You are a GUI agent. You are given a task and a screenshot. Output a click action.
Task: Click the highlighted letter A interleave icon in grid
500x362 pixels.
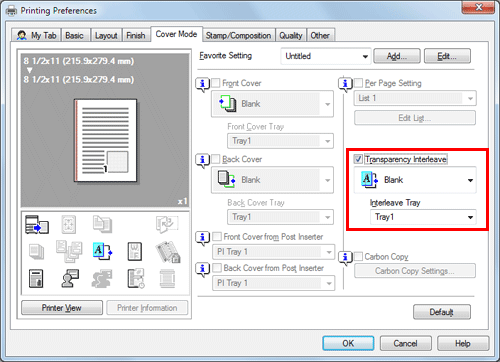coord(102,251)
